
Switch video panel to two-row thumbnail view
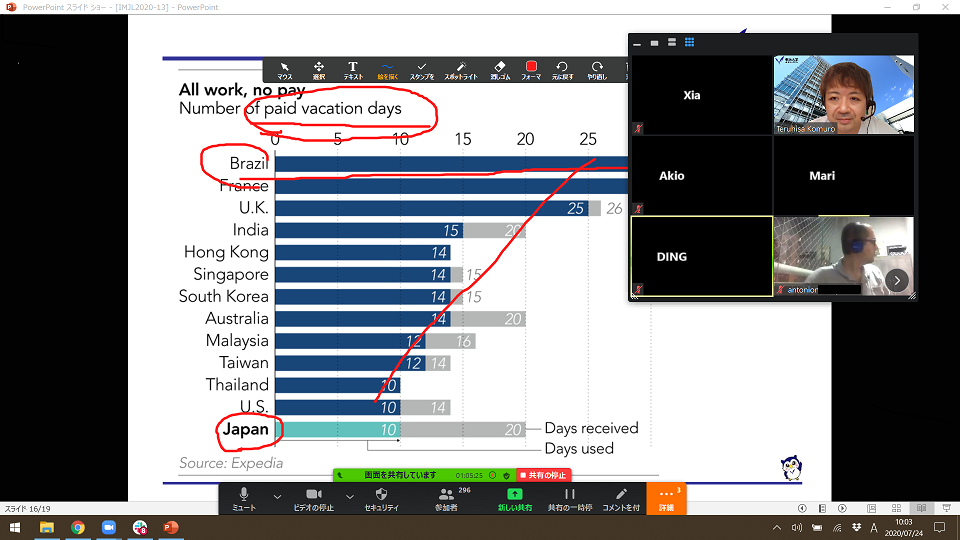672,43
